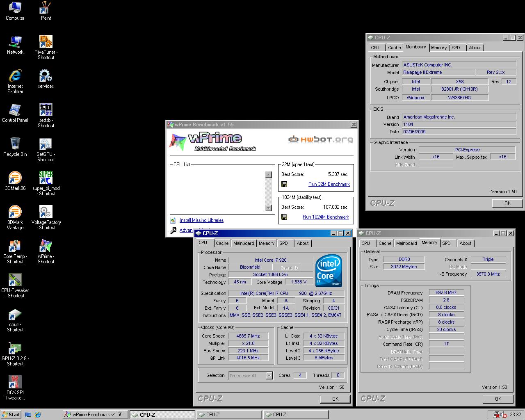This screenshot has height=420, width=525.
Task: Click the Intel Core i7 920 name field
Action: (x=270, y=260)
